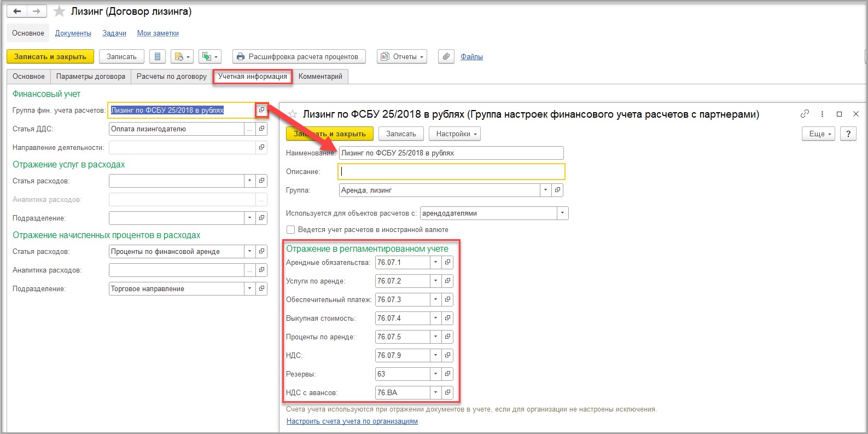Open the account form icon for 76.07.1
Screen dimensions: 868x434
447,262
